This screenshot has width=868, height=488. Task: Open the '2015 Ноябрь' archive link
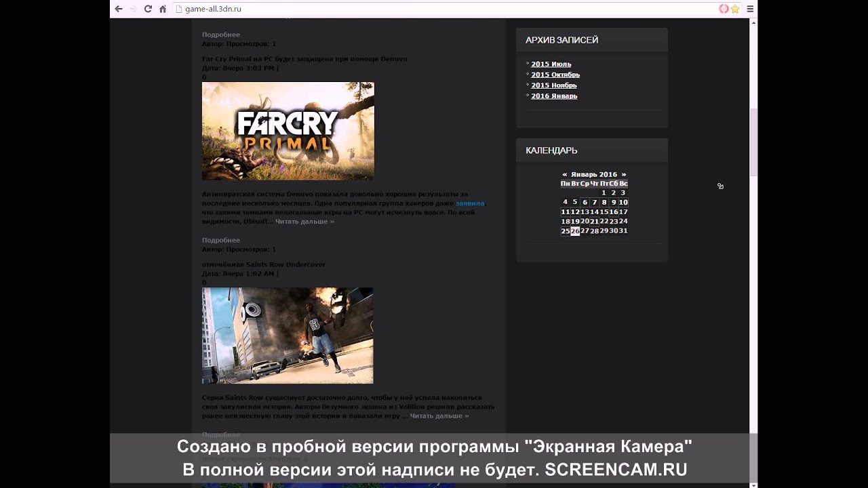click(554, 85)
